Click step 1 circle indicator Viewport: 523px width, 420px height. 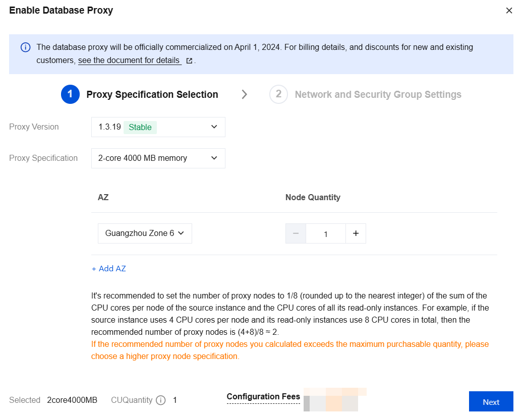coord(70,94)
